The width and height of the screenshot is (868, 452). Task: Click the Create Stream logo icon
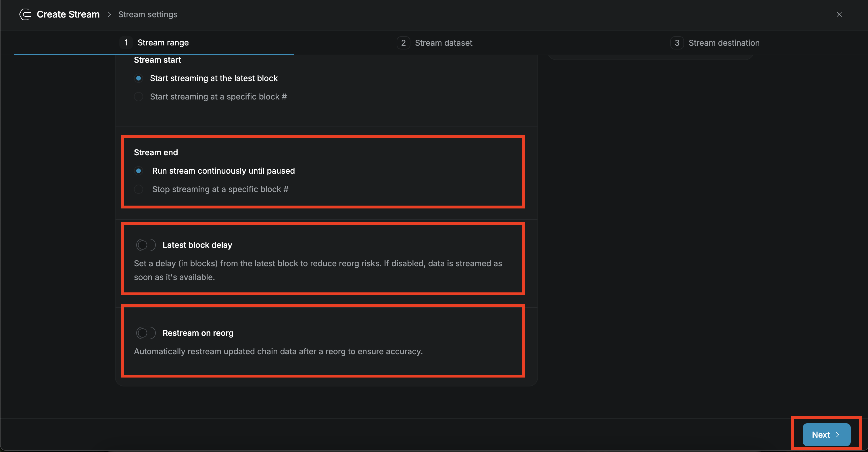[x=25, y=14]
